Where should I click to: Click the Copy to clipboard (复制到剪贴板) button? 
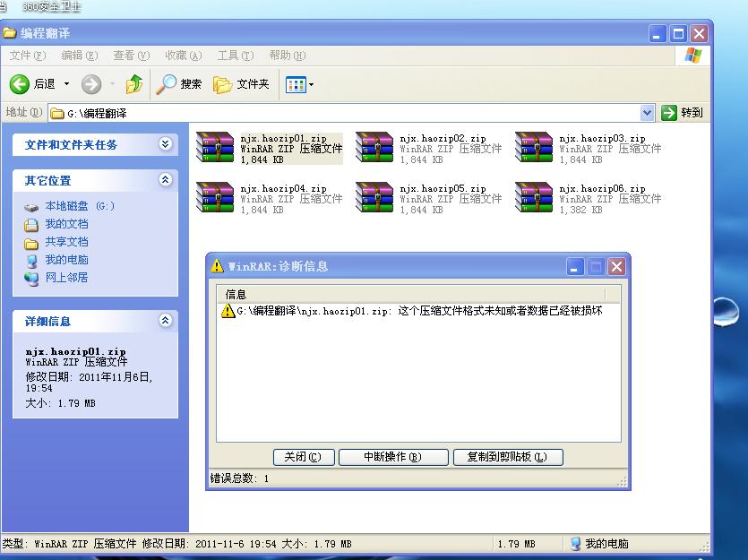click(507, 457)
